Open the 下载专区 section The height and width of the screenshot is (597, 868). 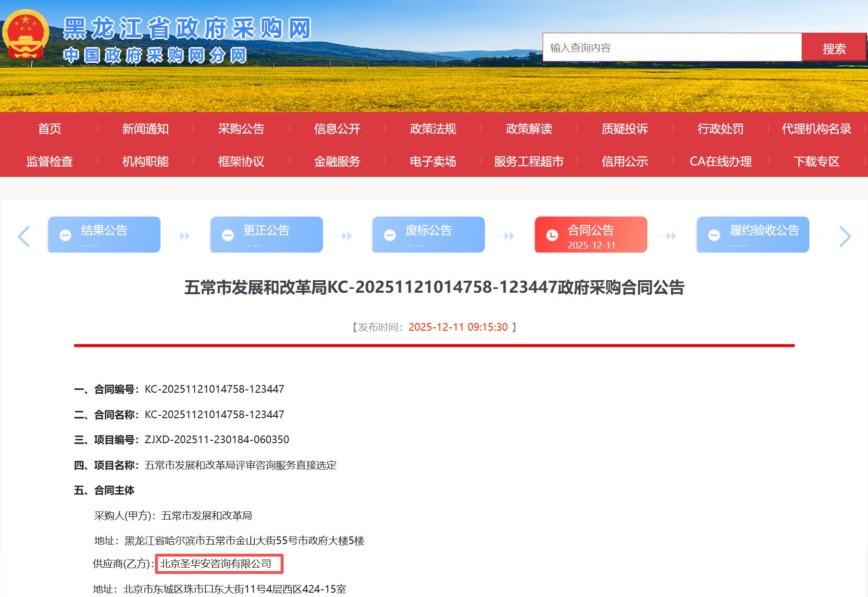tap(816, 162)
